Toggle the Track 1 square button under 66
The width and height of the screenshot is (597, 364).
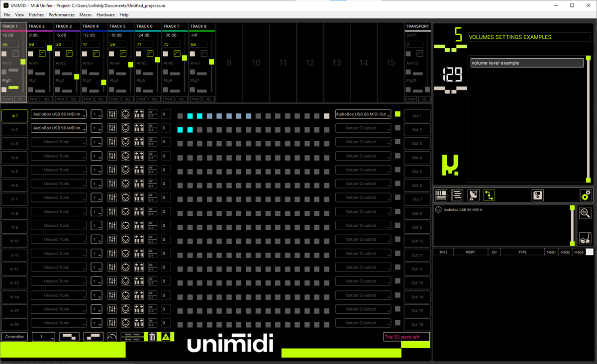[4, 54]
